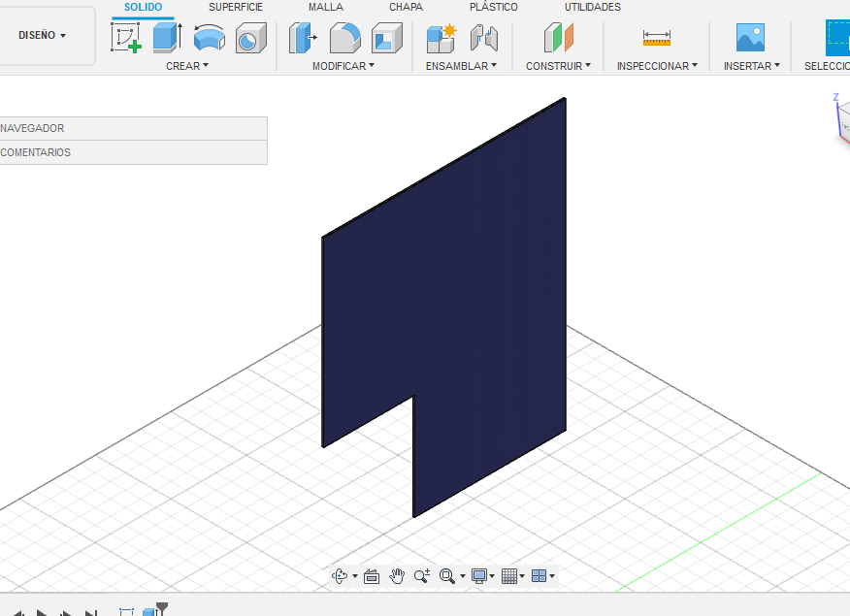Select the Hole tool
The width and height of the screenshot is (850, 616).
[251, 38]
